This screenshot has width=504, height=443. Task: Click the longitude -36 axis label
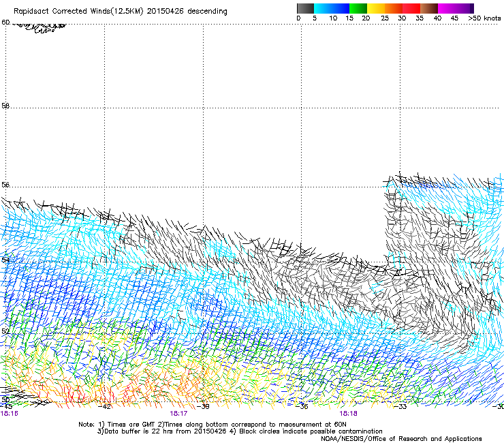302,406
